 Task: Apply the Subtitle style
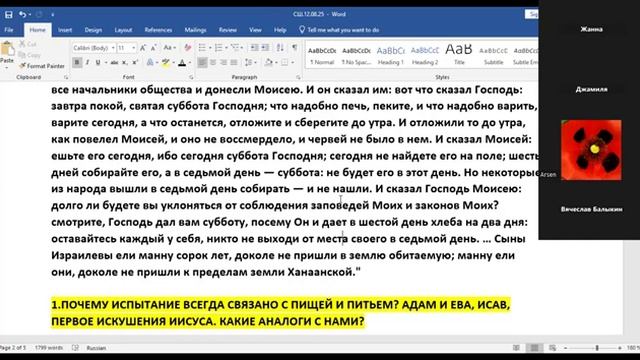tap(493, 56)
